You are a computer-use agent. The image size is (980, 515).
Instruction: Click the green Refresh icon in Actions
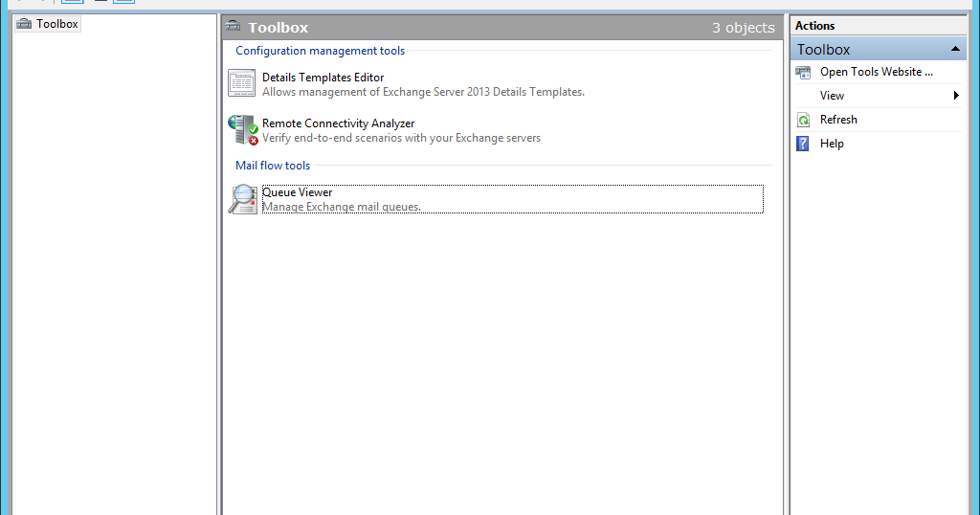(x=803, y=120)
